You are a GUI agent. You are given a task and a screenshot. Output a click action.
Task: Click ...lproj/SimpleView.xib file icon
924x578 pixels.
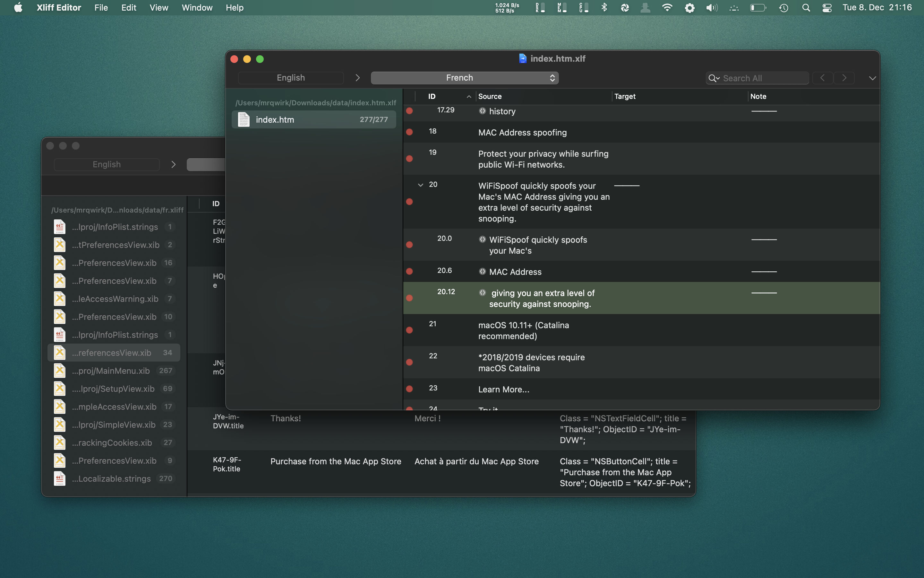click(60, 425)
